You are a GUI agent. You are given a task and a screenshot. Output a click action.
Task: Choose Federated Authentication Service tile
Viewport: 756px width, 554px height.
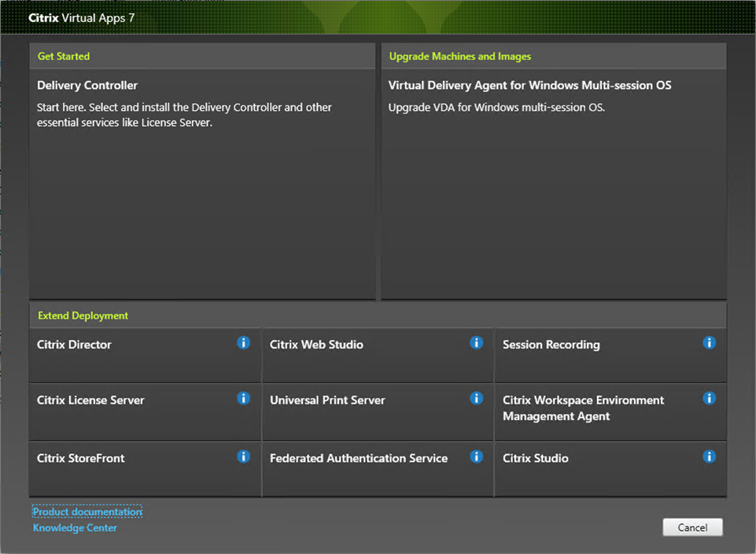378,469
